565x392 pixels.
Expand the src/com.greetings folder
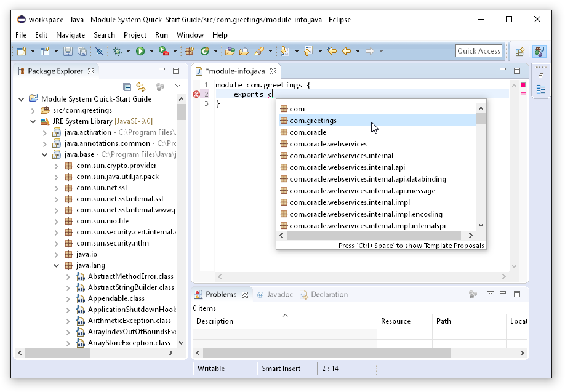33,110
